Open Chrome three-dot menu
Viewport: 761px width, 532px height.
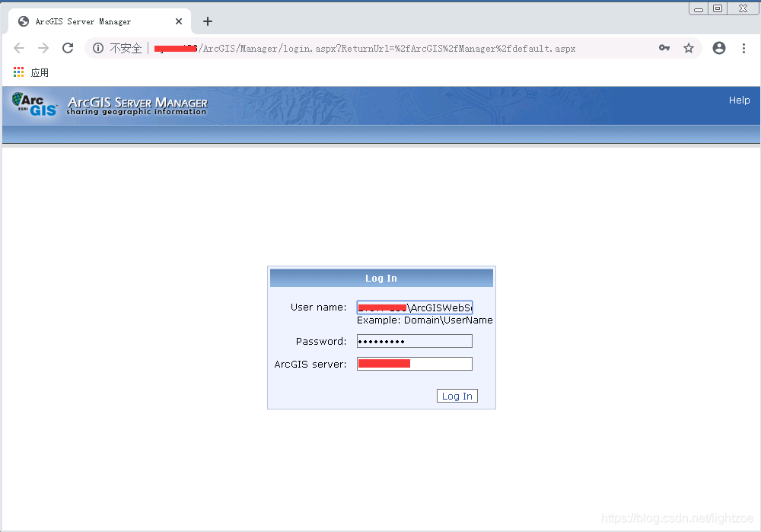(x=743, y=48)
